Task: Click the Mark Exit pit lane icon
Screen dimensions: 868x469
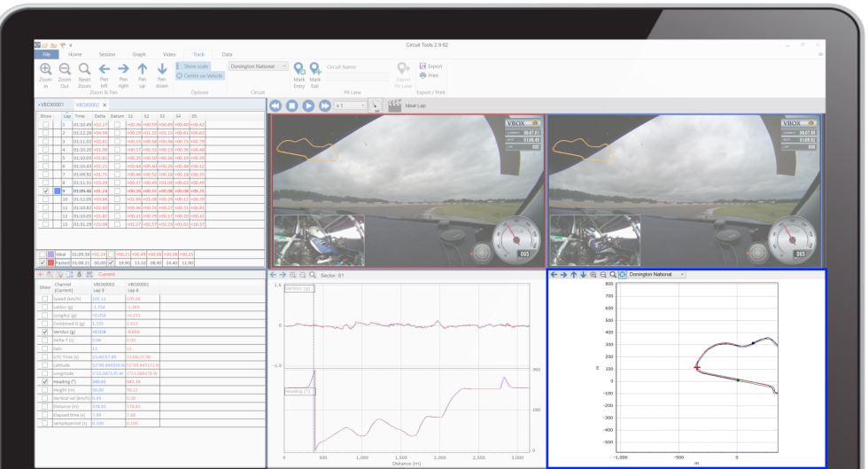Action: (315, 69)
